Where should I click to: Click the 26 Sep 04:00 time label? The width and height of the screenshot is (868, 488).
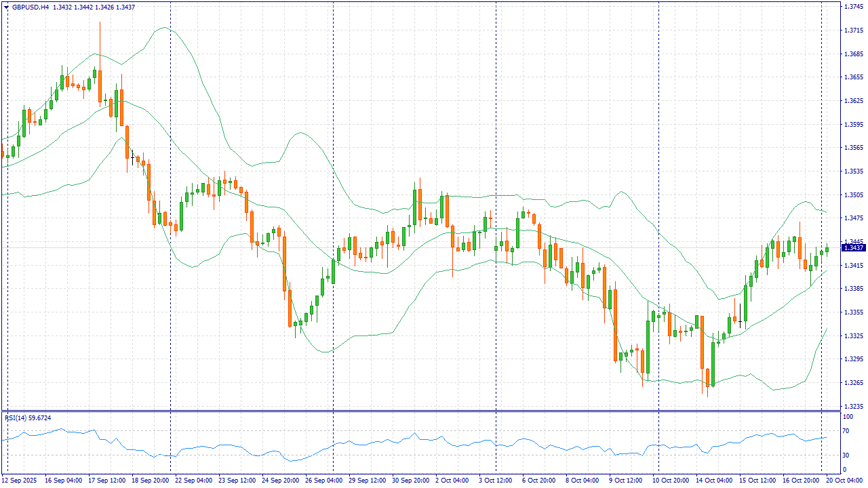coord(324,481)
